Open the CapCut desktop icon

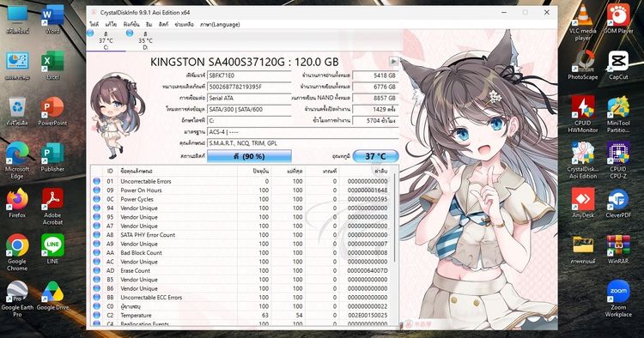[618, 66]
